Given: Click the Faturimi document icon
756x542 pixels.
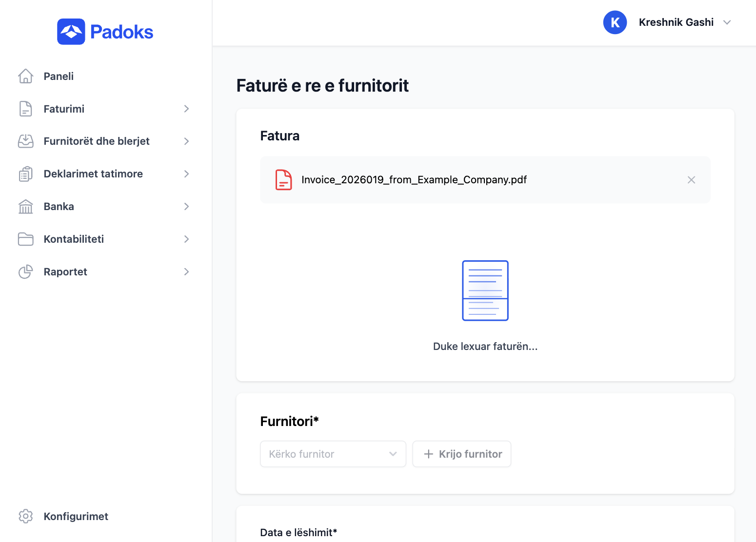Looking at the screenshot, I should (x=25, y=109).
